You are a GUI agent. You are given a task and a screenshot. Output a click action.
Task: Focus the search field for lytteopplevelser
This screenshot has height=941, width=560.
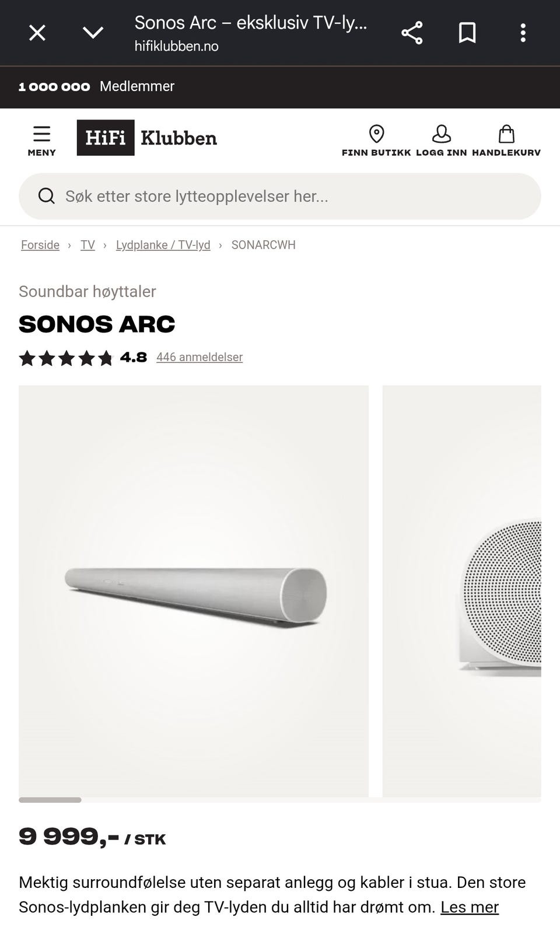click(280, 196)
